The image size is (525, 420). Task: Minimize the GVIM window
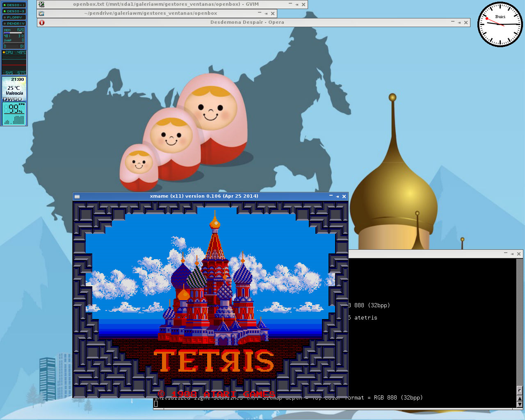pyautogui.click(x=290, y=4)
